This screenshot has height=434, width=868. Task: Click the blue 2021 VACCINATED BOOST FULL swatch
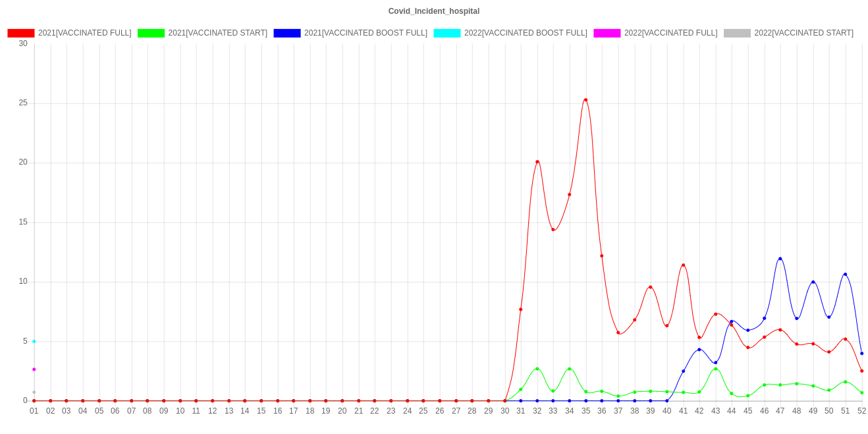point(287,33)
